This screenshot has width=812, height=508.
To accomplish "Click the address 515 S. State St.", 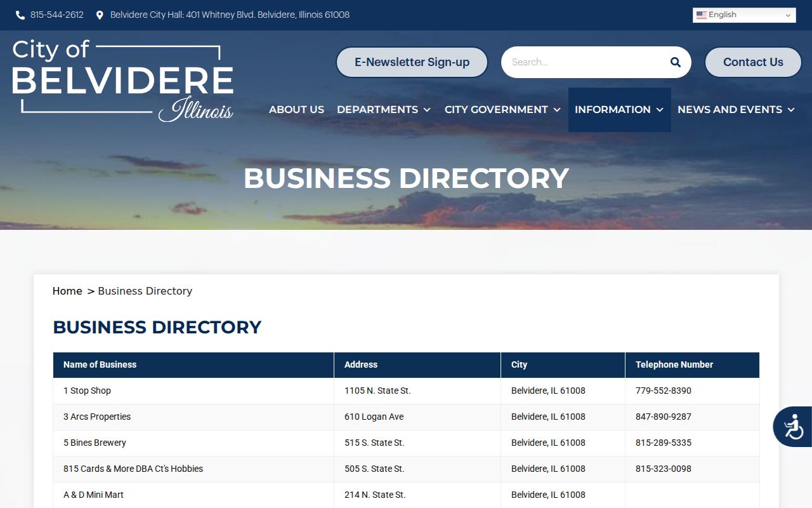I will 374,443.
